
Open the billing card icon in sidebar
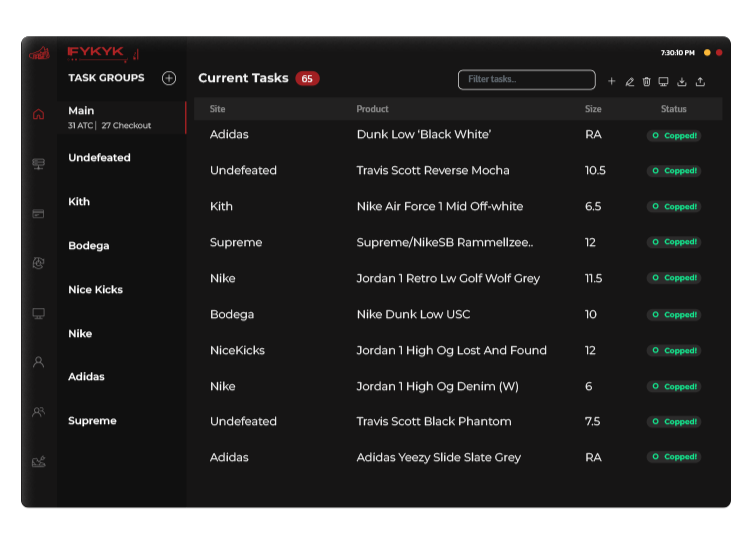[x=38, y=213]
